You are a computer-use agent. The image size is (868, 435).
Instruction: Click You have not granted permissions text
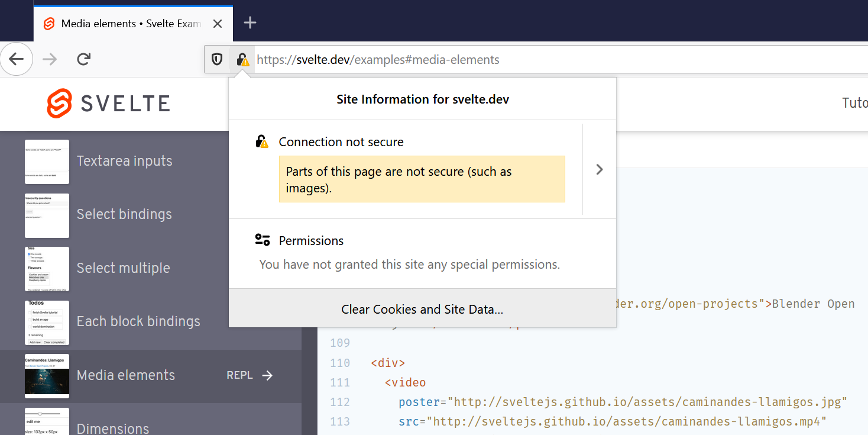click(x=409, y=265)
